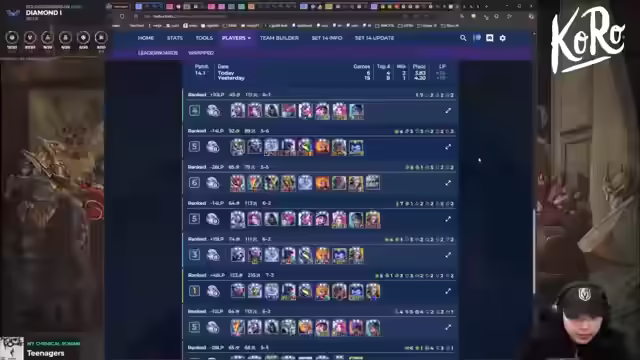Select last champion in the 1st place row
The image size is (640, 360).
[x=373, y=291]
